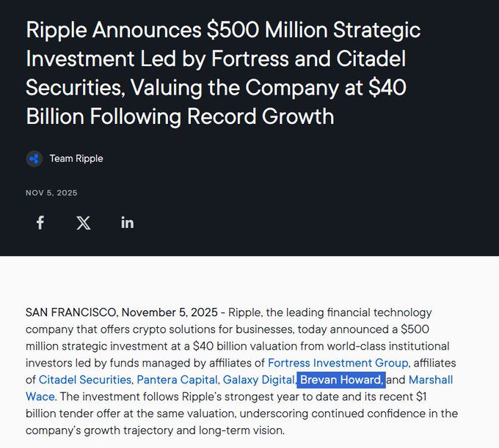This screenshot has height=448, width=499.
Task: Share the article on X
Action: pyautogui.click(x=84, y=223)
